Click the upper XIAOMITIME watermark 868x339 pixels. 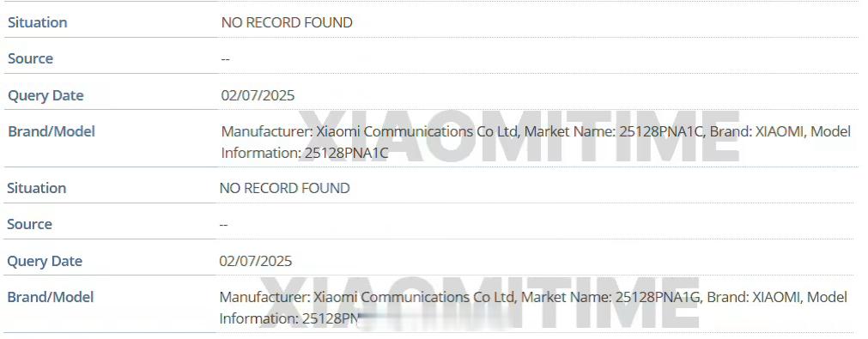519,136
